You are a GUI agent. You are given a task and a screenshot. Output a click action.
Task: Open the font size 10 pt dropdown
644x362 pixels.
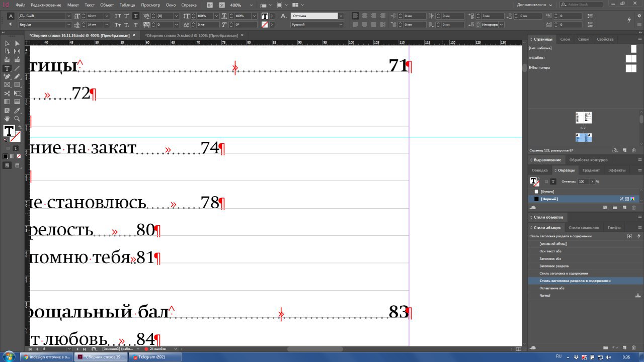point(107,16)
